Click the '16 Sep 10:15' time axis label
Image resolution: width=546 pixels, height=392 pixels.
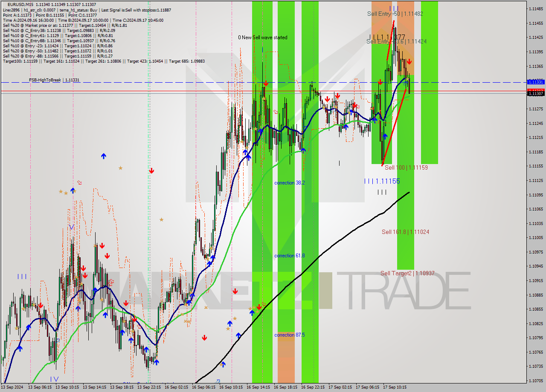[231, 387]
